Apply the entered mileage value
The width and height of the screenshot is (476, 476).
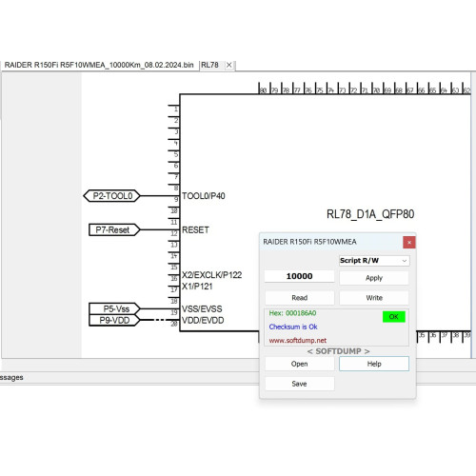(374, 278)
